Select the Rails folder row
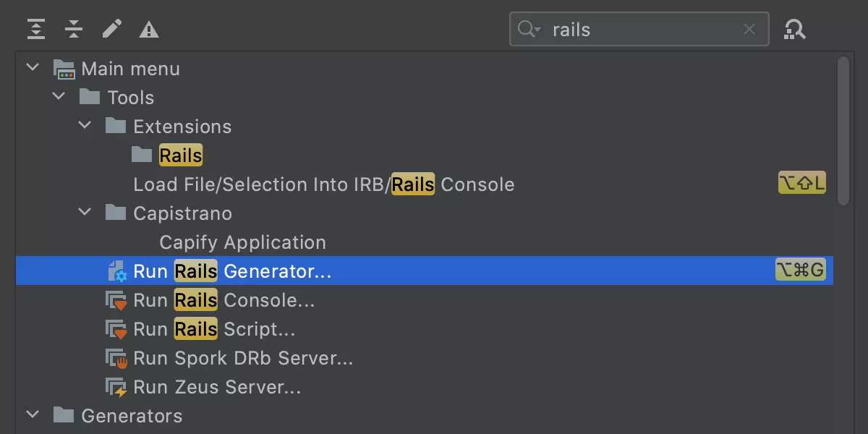Screen dimensions: 868x434 point(425,156)
